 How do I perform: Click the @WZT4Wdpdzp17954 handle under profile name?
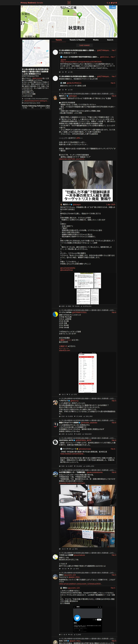tap(30, 76)
